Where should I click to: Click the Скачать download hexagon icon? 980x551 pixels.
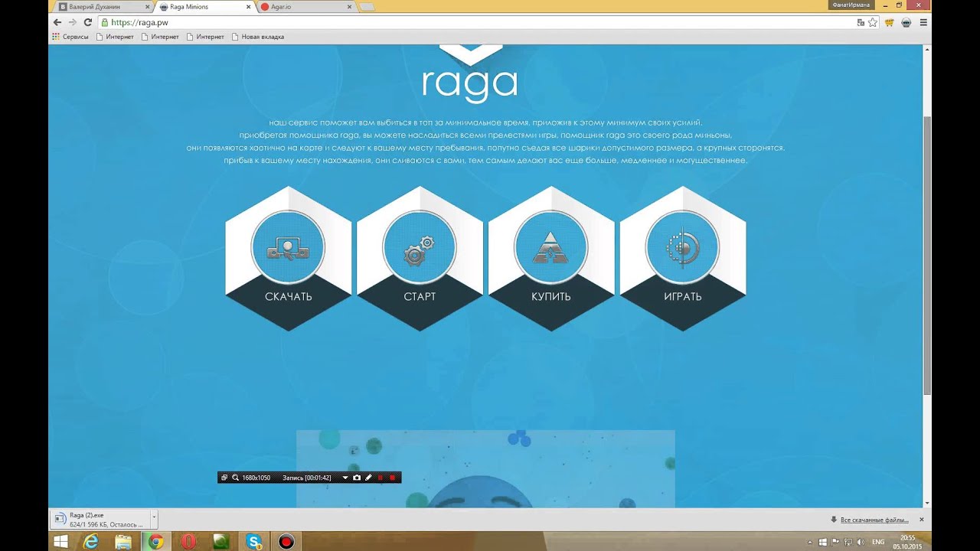[288, 258]
